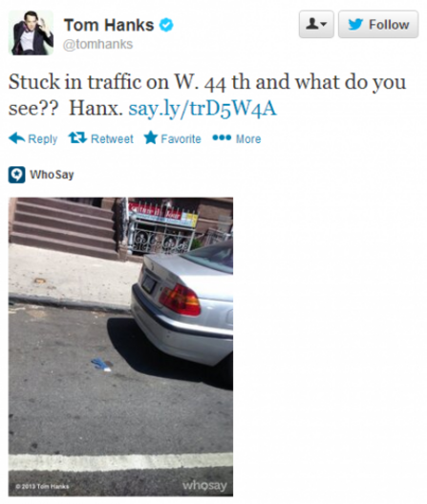427x504 pixels.
Task: Open the attached silver car photo
Action: [120, 346]
